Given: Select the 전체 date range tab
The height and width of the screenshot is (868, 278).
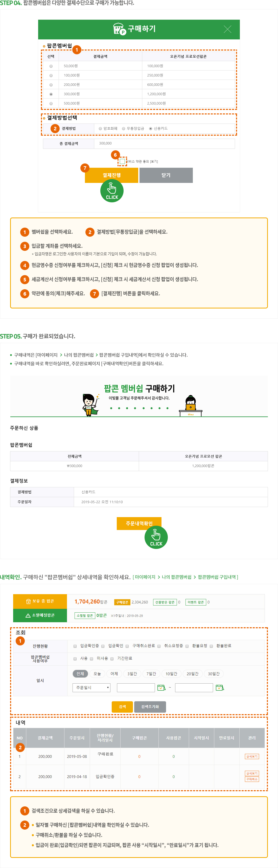Looking at the screenshot, I should point(80,673).
